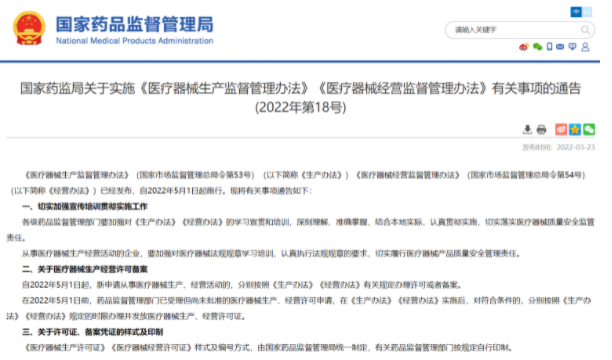Click the announcement title 国家药监局关于实施
612x360 pixels.
301,89
